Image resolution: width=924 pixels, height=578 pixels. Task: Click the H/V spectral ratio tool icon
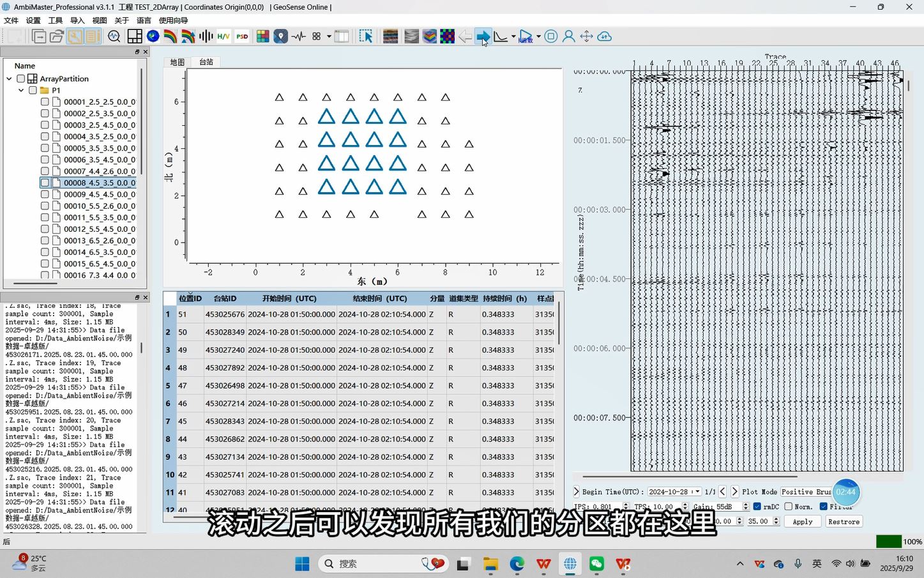click(223, 36)
